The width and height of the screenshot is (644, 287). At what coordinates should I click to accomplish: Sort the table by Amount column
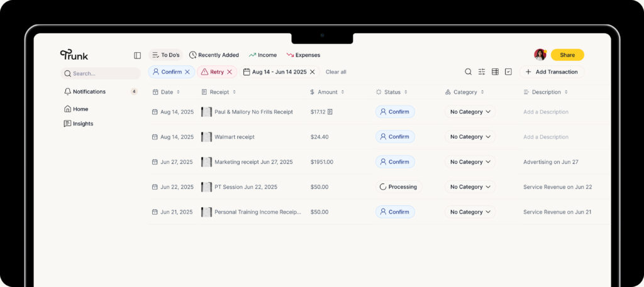(x=327, y=92)
